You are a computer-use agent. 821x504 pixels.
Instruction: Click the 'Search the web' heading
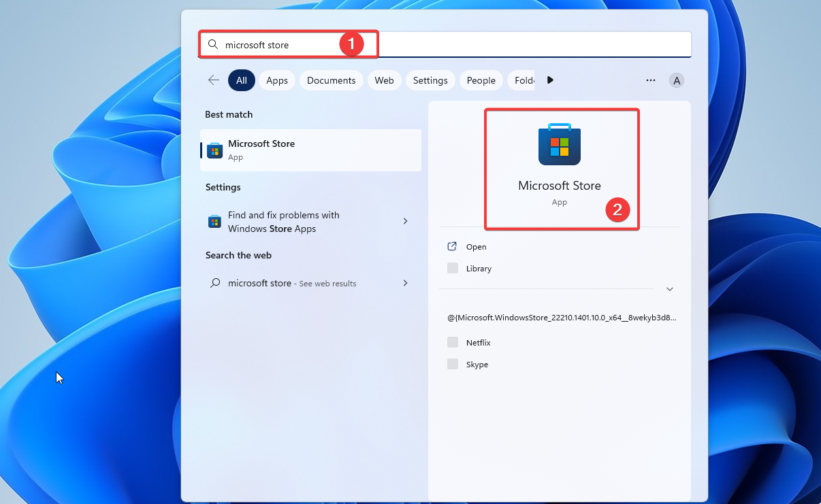point(238,255)
